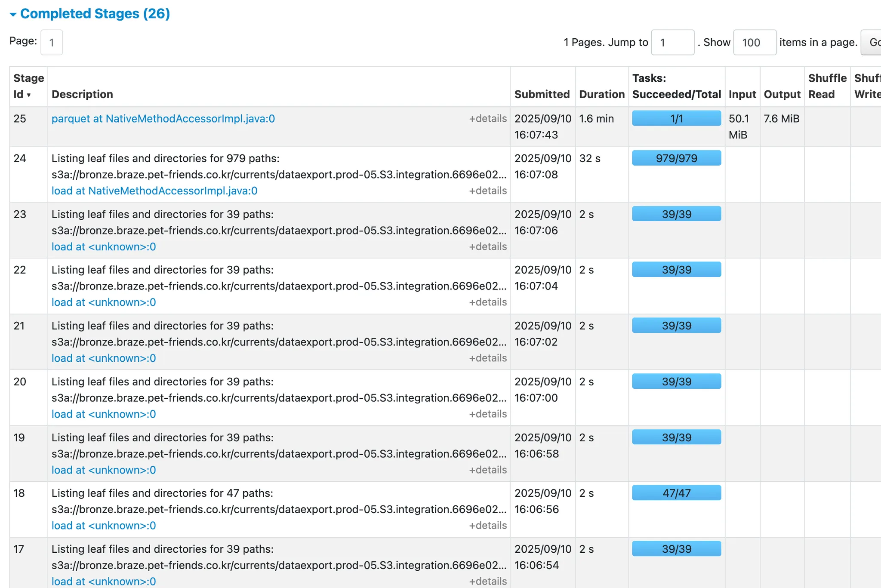Image resolution: width=881 pixels, height=588 pixels.
Task: Expand +details for stage 24
Action: point(487,191)
